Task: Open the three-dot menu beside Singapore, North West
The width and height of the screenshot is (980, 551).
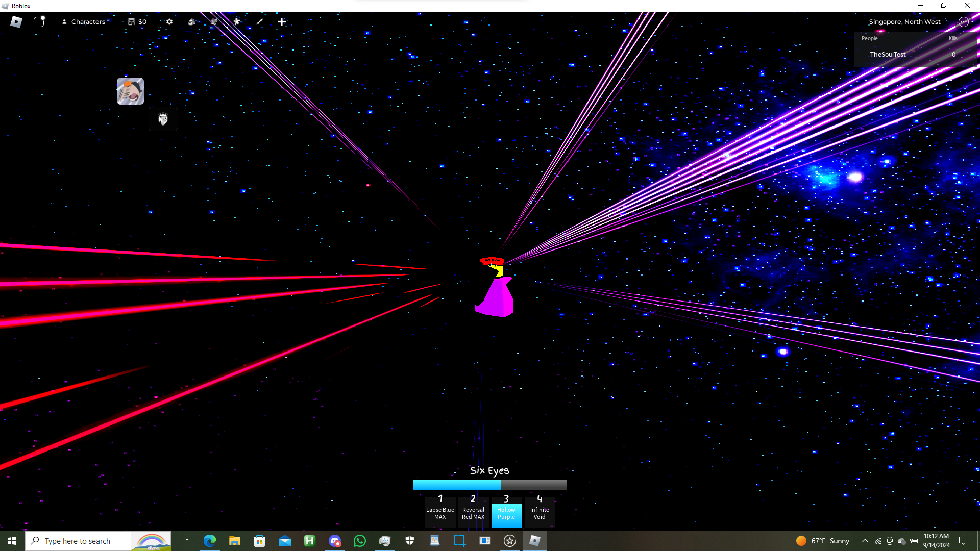Action: click(x=963, y=22)
